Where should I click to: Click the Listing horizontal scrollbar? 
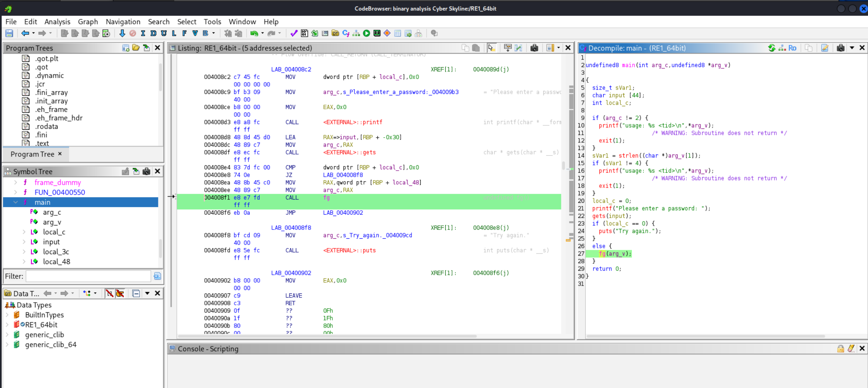pos(327,336)
